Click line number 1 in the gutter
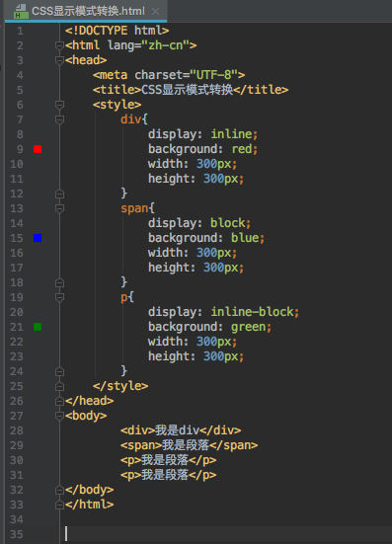 click(x=20, y=31)
